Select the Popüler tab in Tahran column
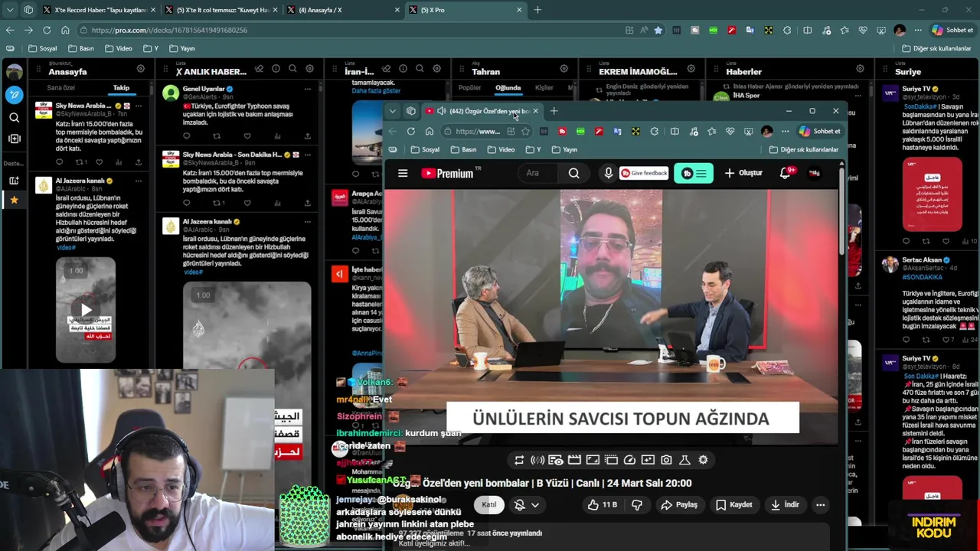The height and width of the screenshot is (551, 980). (x=469, y=88)
